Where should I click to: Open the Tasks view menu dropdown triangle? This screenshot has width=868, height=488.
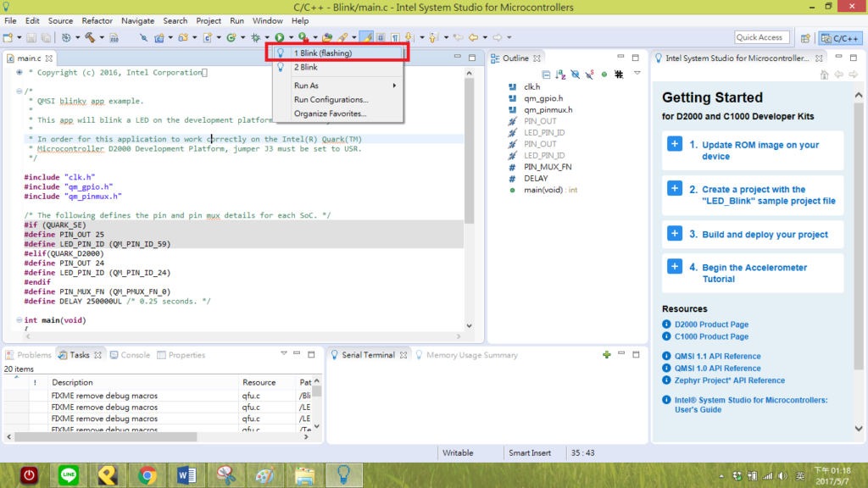point(283,354)
